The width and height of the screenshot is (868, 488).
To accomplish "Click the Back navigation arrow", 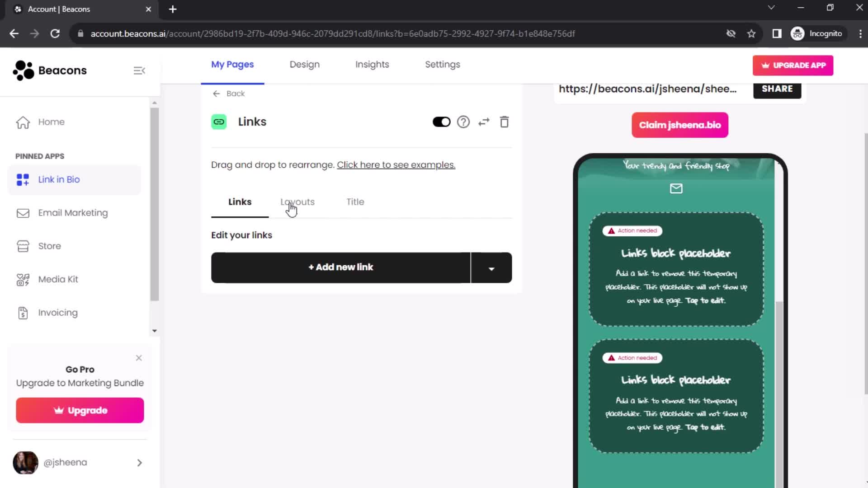I will 217,94.
